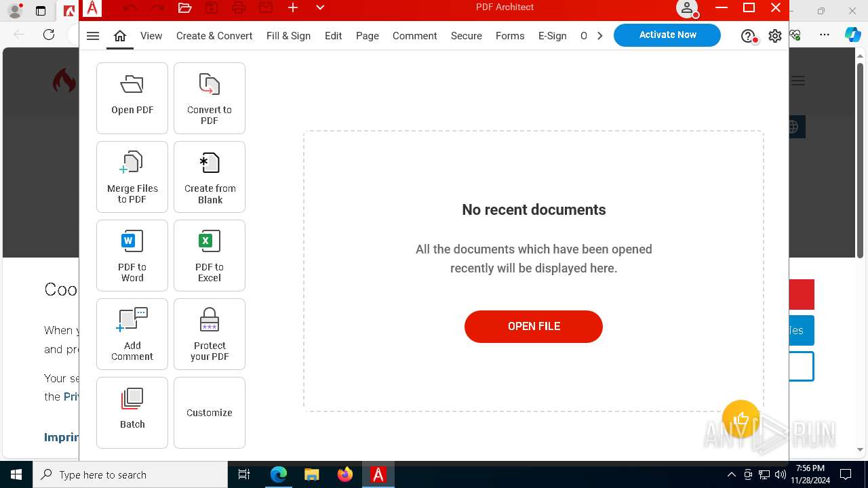Open the hamburger menu

(93, 36)
